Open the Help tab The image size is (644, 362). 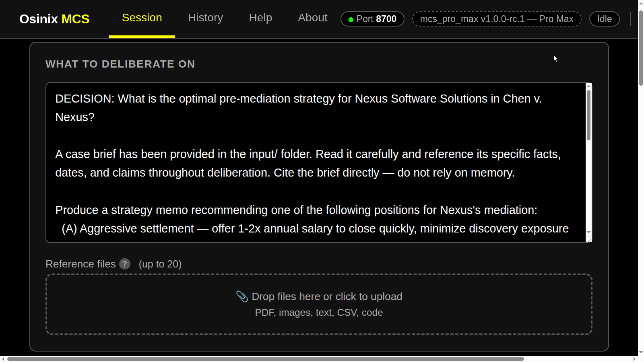(x=260, y=18)
